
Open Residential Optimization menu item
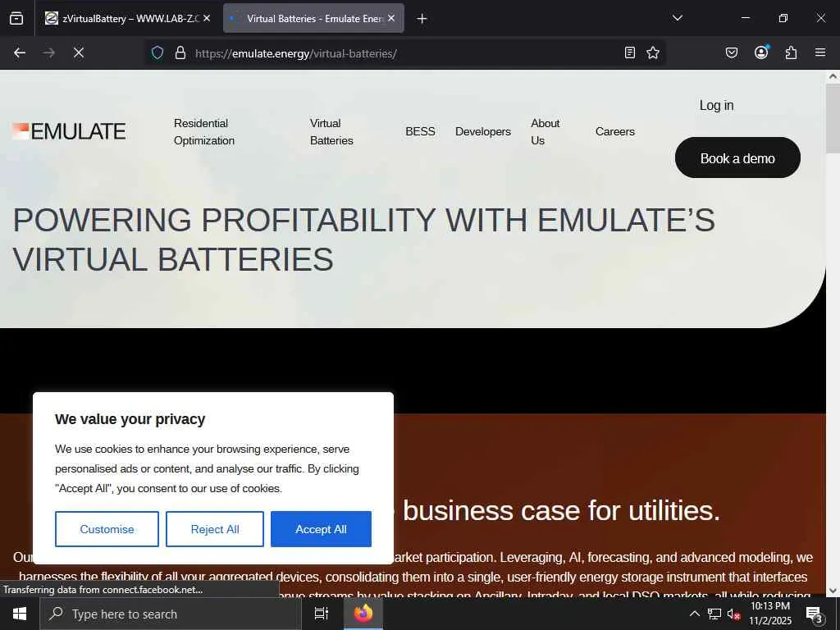[x=204, y=132]
